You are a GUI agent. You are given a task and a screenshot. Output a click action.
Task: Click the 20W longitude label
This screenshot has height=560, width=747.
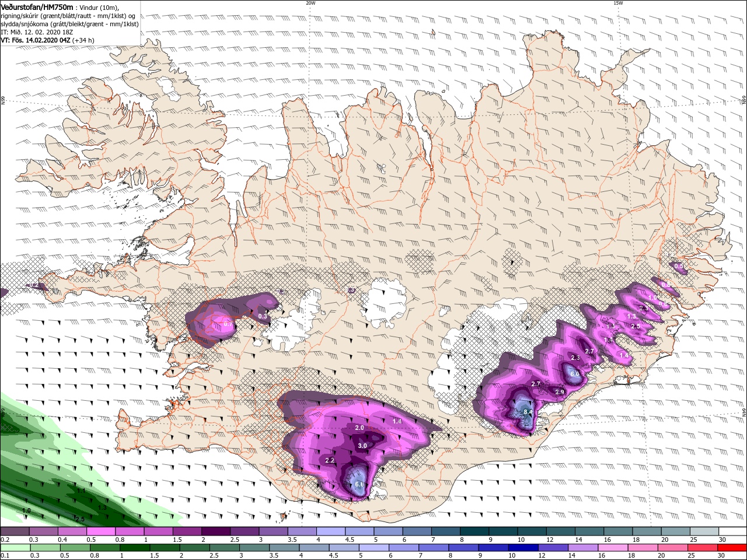pos(310,3)
